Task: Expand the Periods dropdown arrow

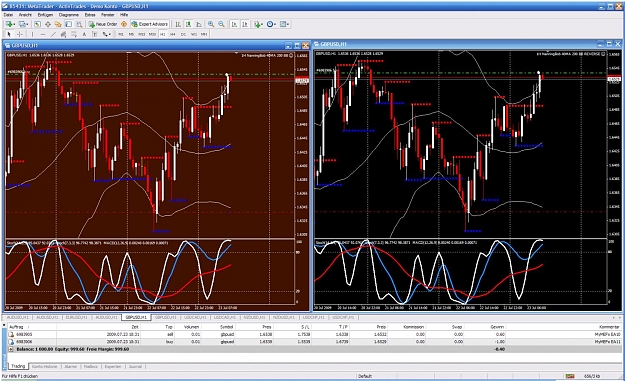Action: (x=275, y=24)
